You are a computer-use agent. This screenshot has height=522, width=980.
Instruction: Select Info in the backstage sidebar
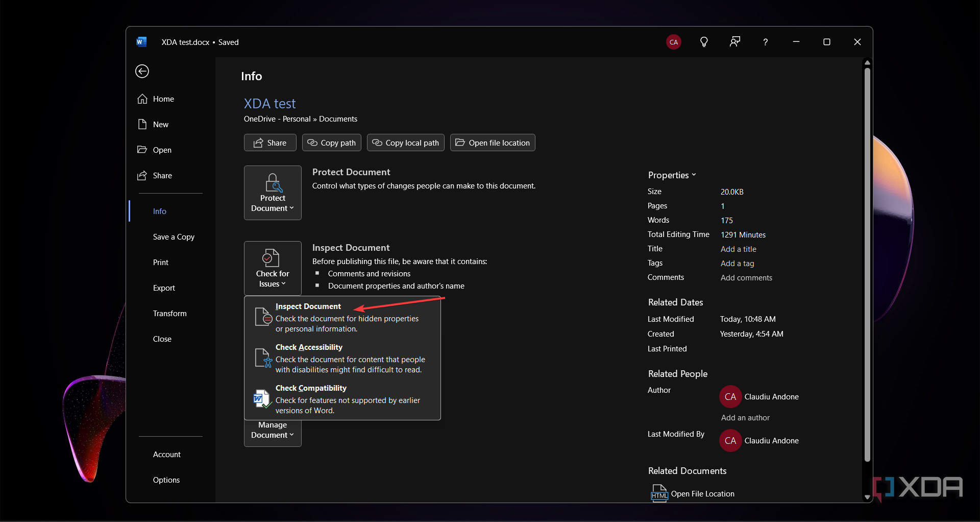[x=160, y=211]
